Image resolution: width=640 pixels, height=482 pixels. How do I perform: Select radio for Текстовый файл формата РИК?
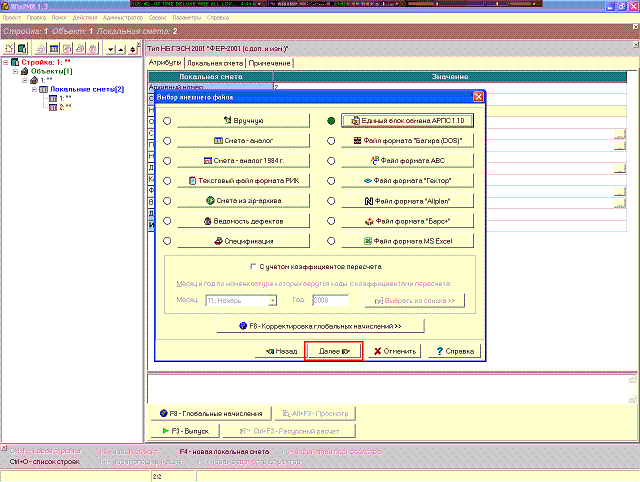[167, 181]
